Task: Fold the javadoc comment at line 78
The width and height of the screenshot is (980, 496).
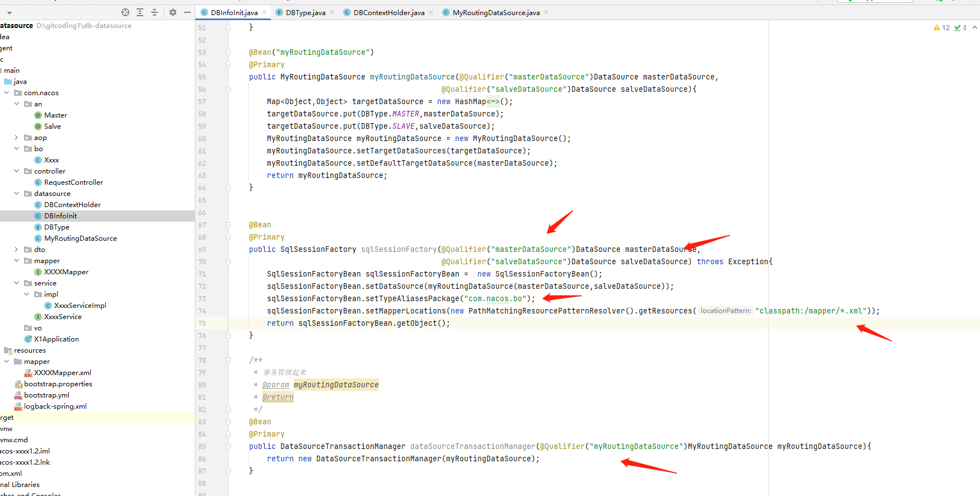Action: (x=228, y=361)
